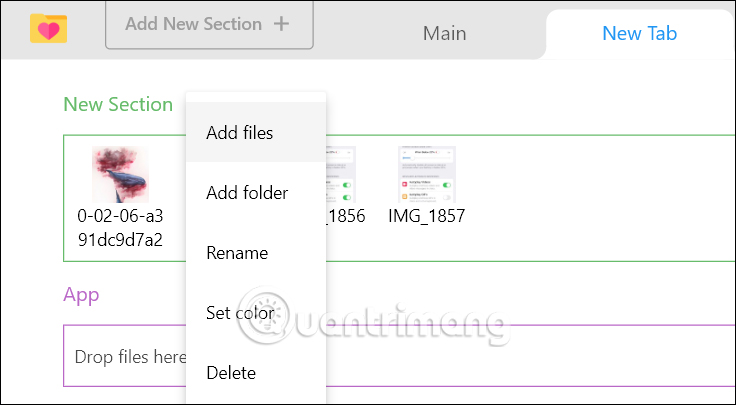
Task: Open Set color menu option
Action: point(240,313)
